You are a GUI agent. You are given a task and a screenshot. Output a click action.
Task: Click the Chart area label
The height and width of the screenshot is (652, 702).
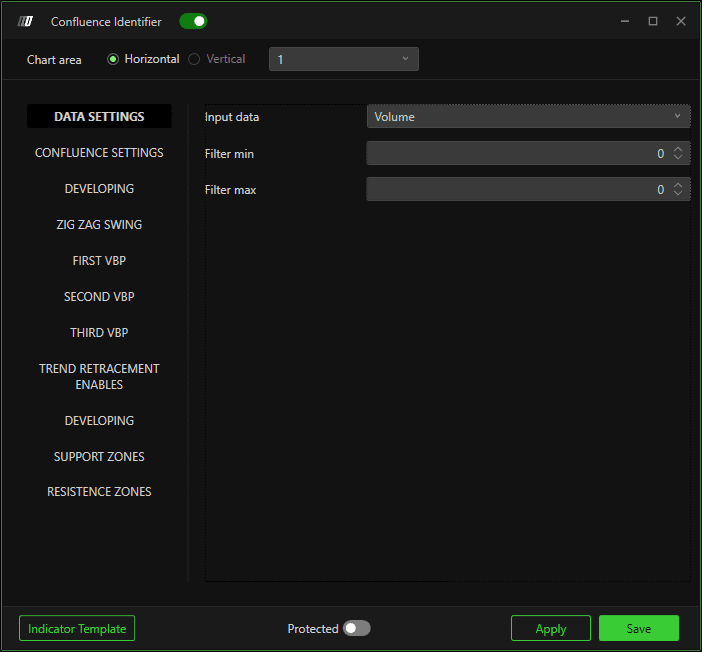[x=54, y=60]
